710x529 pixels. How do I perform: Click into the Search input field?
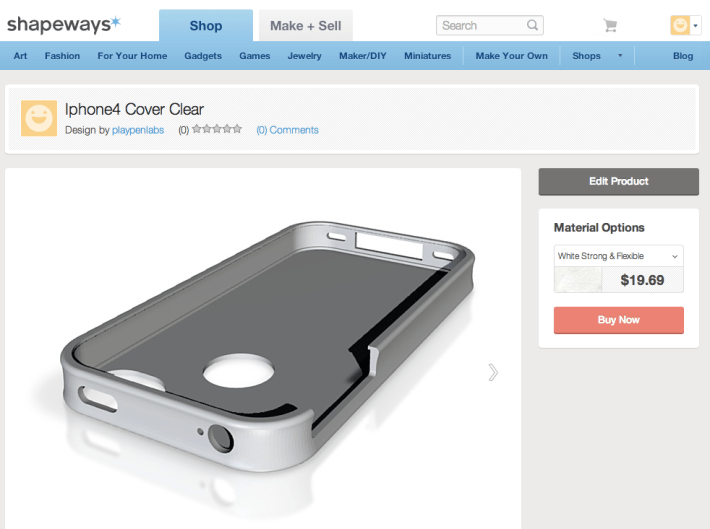pyautogui.click(x=482, y=25)
